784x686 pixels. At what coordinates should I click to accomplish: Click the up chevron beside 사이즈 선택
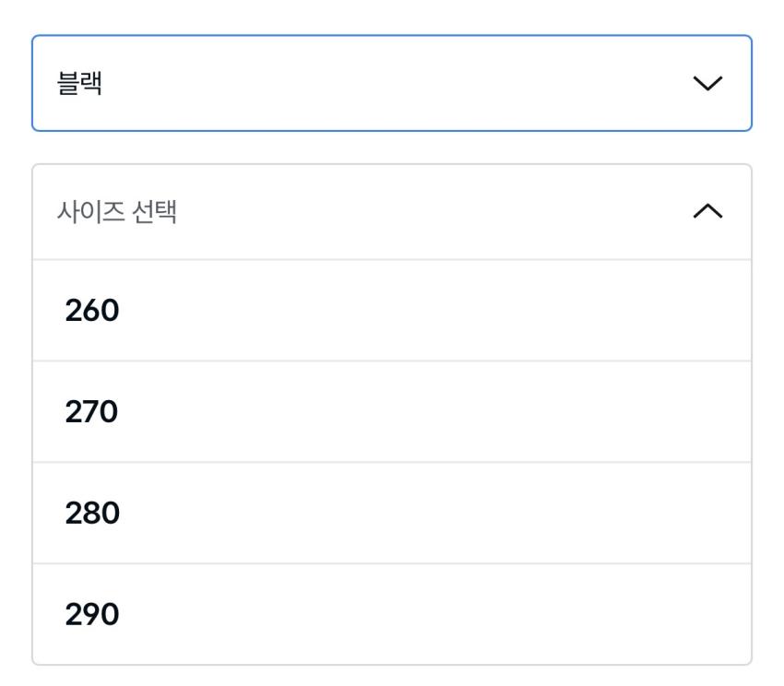click(707, 213)
